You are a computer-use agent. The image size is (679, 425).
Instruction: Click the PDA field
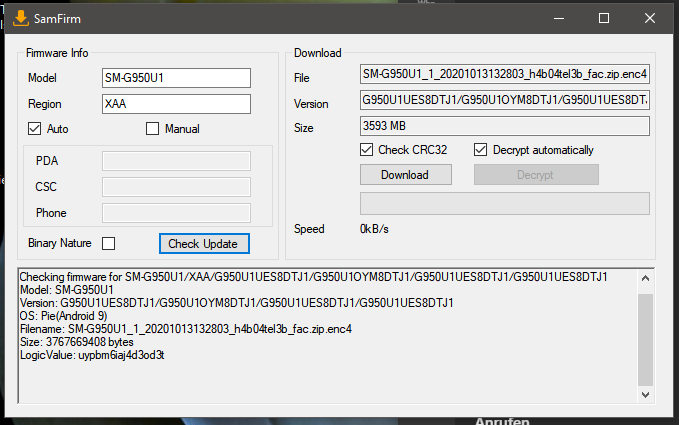tap(176, 161)
